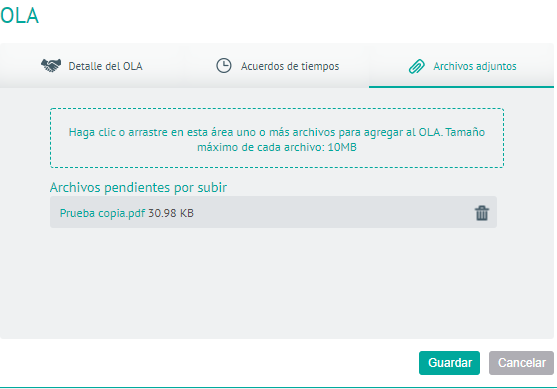Click the teal underline beneath Archivos adjuntos
The height and width of the screenshot is (389, 557).
tap(461, 87)
